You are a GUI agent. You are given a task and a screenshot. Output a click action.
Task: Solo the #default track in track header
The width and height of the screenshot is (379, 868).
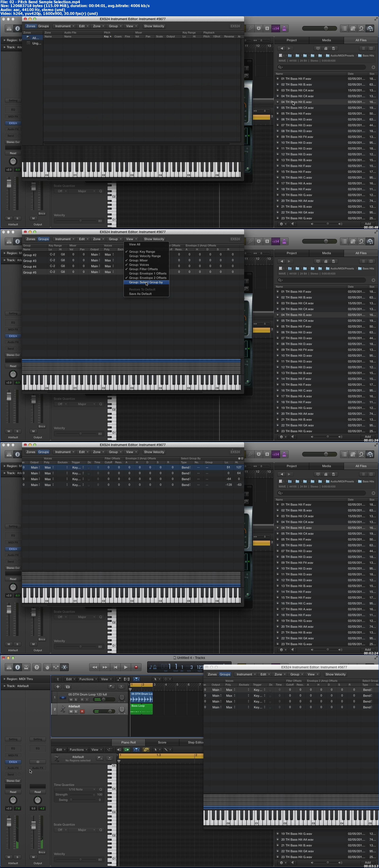point(76,711)
